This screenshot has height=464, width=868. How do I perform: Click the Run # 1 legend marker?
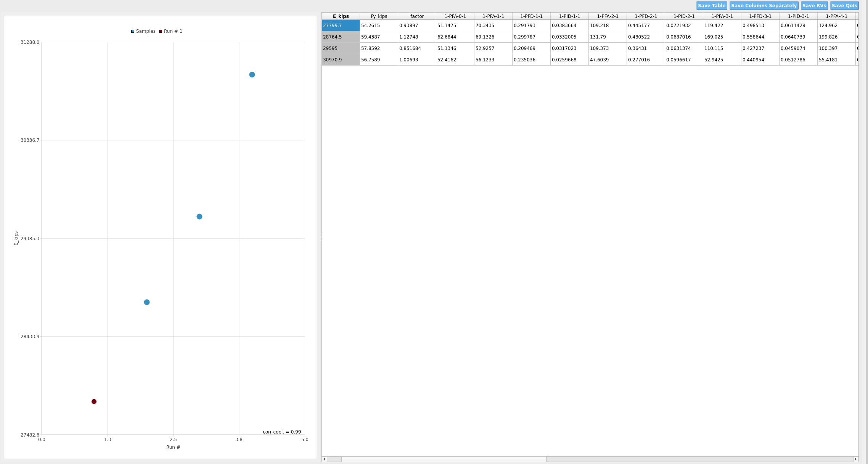[x=161, y=31]
